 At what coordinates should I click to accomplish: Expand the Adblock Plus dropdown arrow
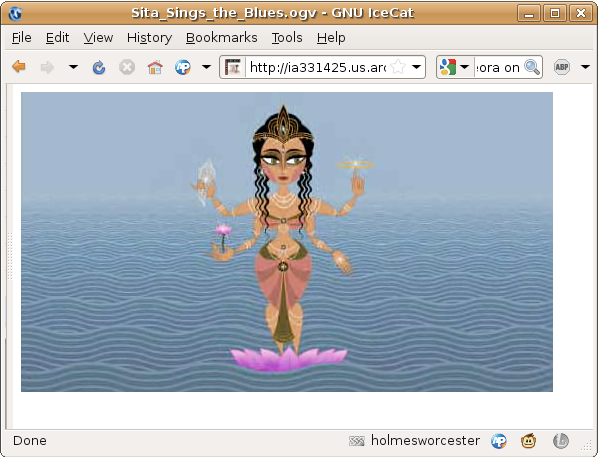click(x=585, y=67)
